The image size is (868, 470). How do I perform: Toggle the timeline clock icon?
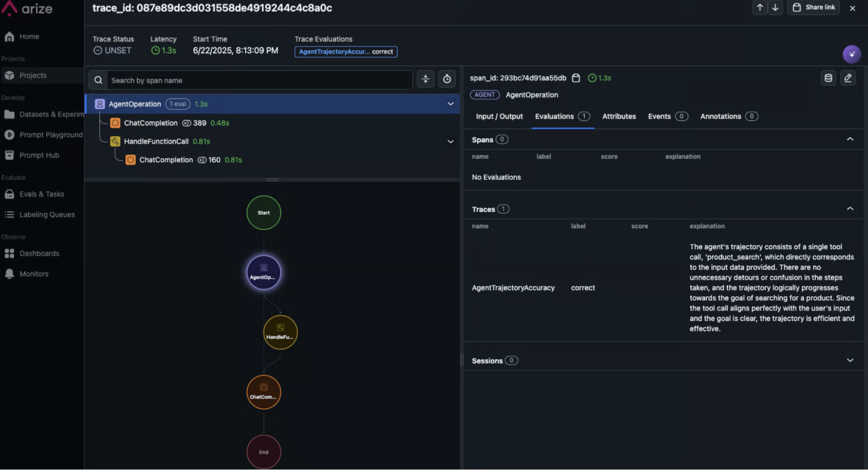click(x=447, y=79)
